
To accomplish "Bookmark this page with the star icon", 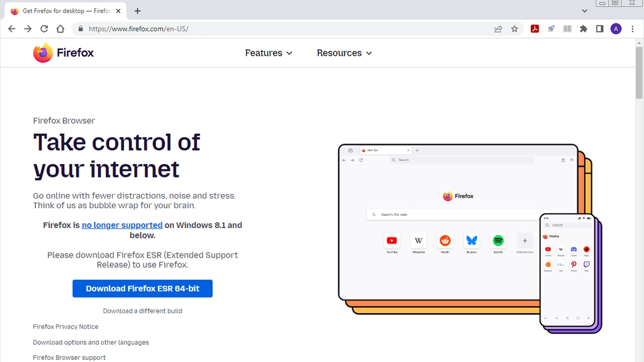I will coord(514,29).
